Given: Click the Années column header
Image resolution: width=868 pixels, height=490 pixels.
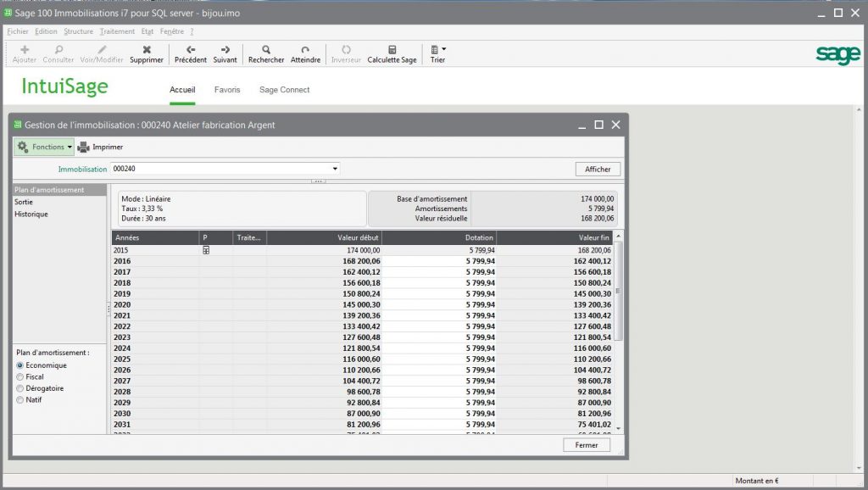Looking at the screenshot, I should pyautogui.click(x=155, y=237).
